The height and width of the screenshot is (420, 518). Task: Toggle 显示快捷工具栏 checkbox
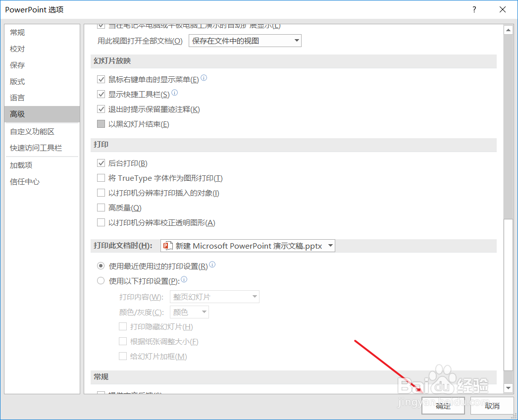pyautogui.click(x=101, y=94)
